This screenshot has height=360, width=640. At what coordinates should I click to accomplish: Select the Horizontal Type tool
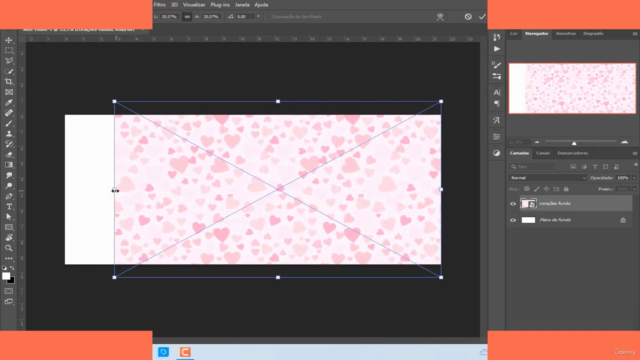coord(9,207)
